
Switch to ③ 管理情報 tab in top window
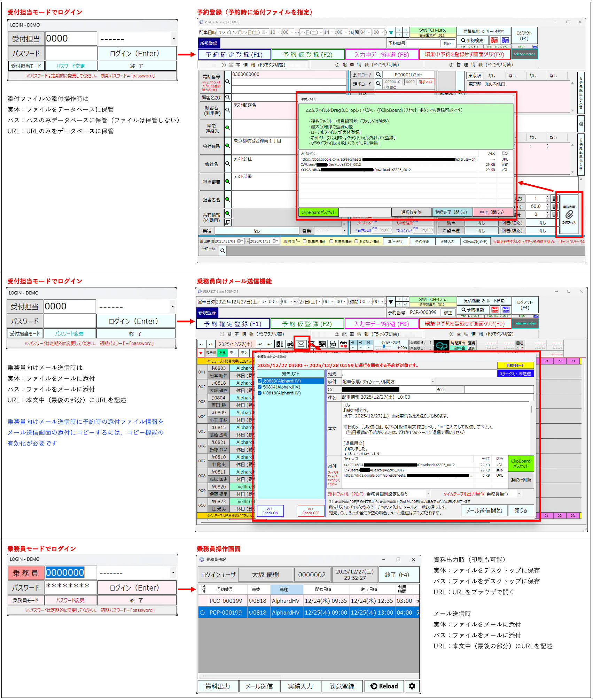tap(481, 65)
